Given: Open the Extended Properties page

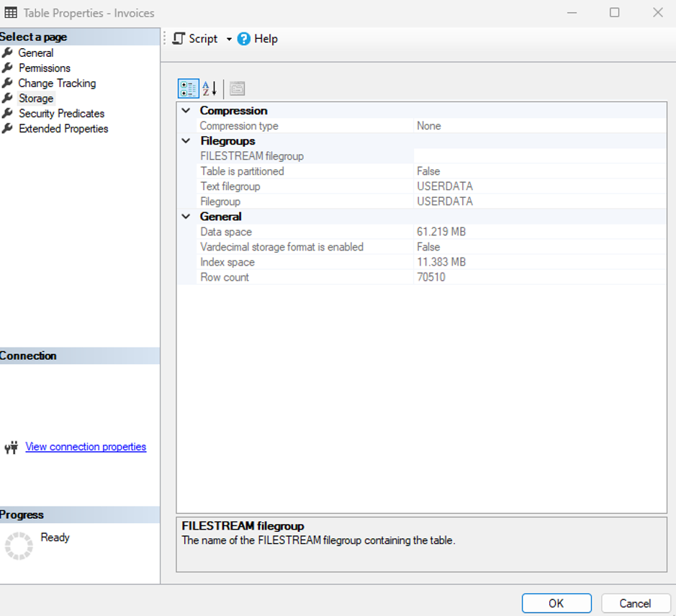Looking at the screenshot, I should [x=63, y=129].
